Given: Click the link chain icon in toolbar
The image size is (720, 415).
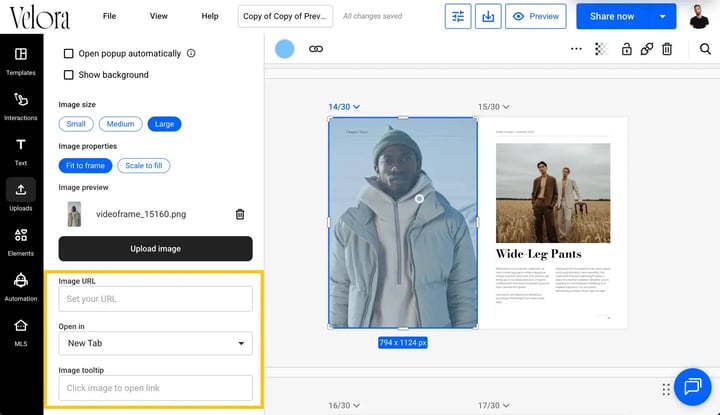Looking at the screenshot, I should point(316,49).
